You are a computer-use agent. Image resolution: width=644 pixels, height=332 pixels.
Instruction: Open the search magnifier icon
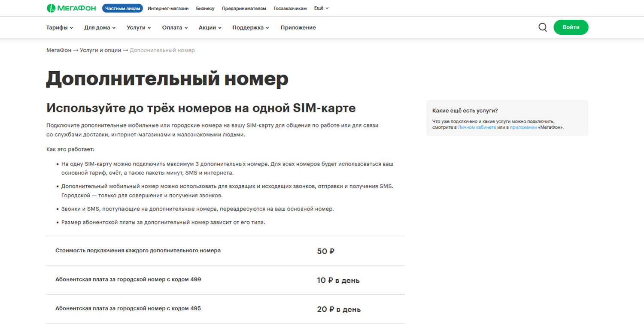click(x=543, y=27)
